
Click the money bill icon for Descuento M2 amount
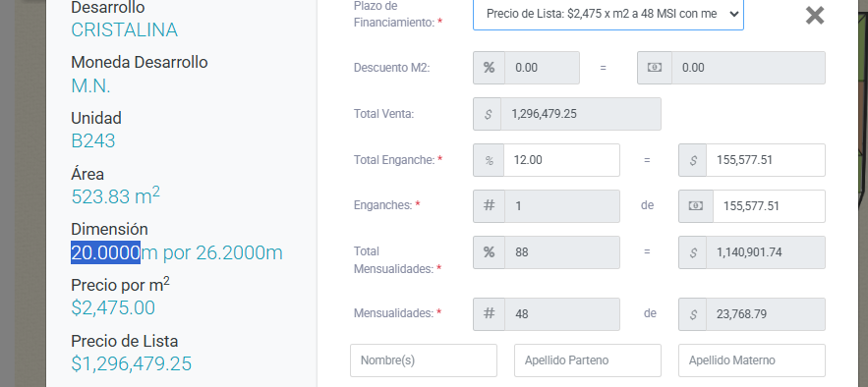[x=655, y=68]
